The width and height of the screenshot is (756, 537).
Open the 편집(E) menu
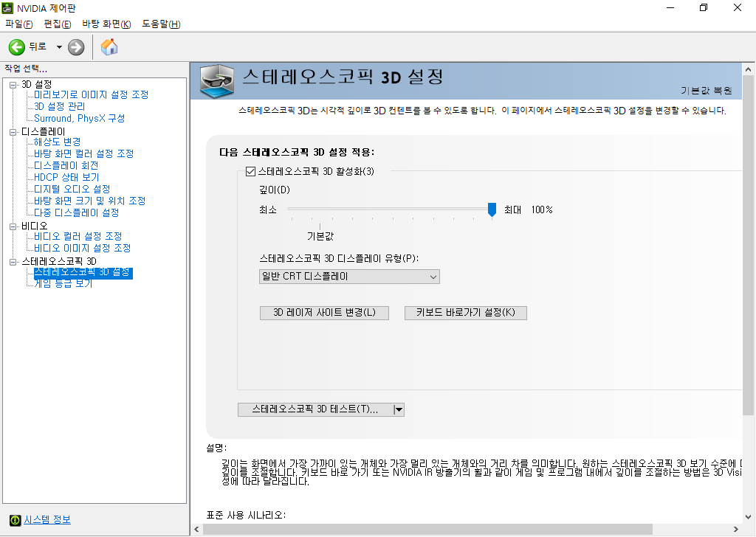click(x=58, y=24)
